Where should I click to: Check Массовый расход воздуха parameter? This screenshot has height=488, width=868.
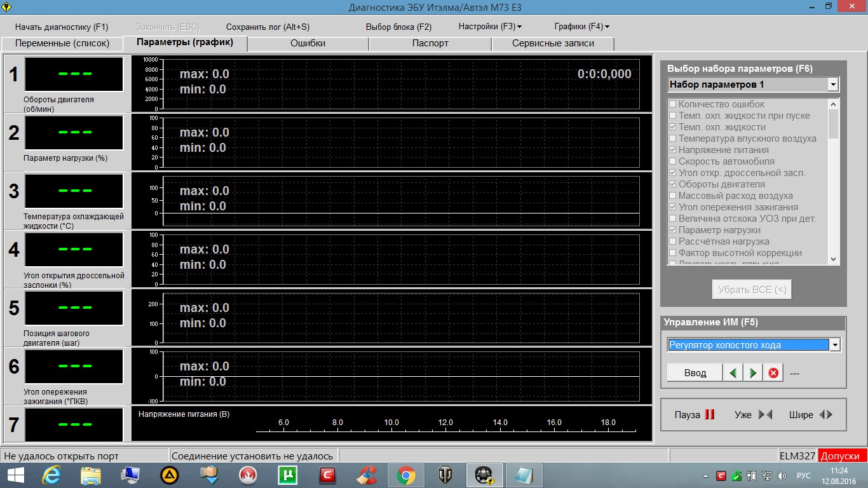(673, 196)
